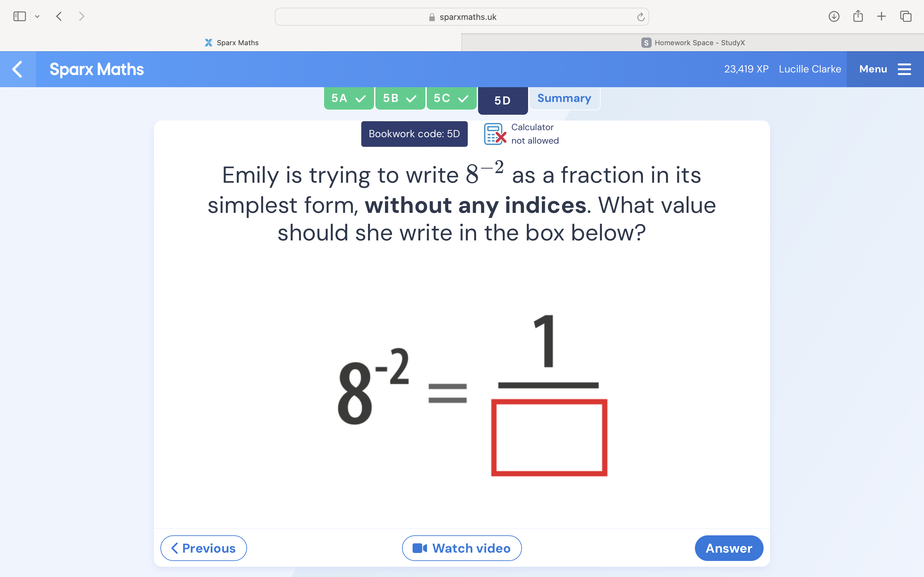The image size is (924, 577).
Task: Click the download icon in browser toolbar
Action: pyautogui.click(x=834, y=17)
